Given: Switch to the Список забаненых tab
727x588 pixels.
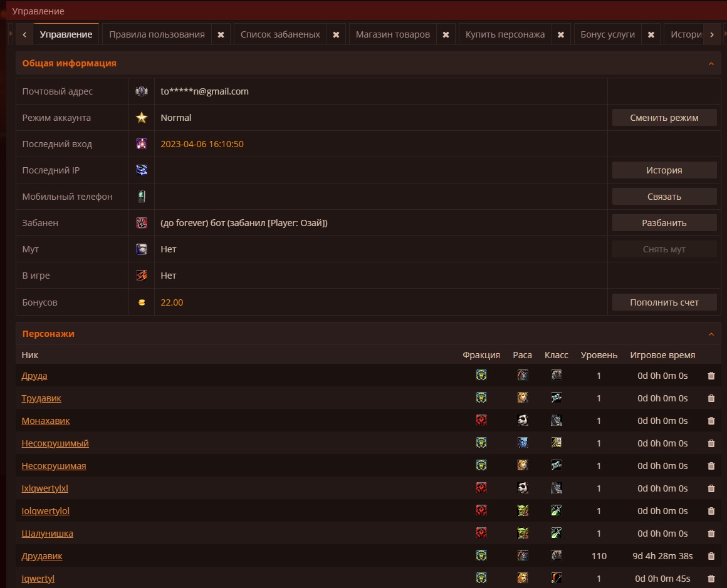Looking at the screenshot, I should [x=280, y=34].
